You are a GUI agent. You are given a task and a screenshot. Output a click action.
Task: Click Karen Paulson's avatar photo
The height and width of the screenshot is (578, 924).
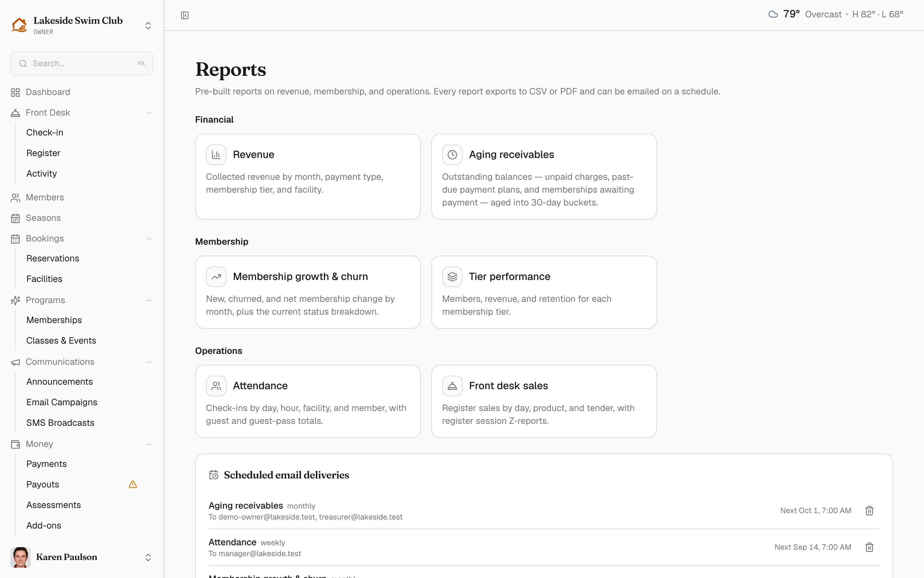pos(21,557)
